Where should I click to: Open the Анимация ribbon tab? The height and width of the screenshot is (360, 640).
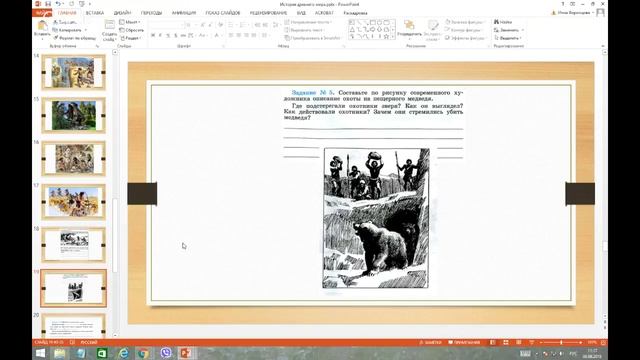pos(184,13)
